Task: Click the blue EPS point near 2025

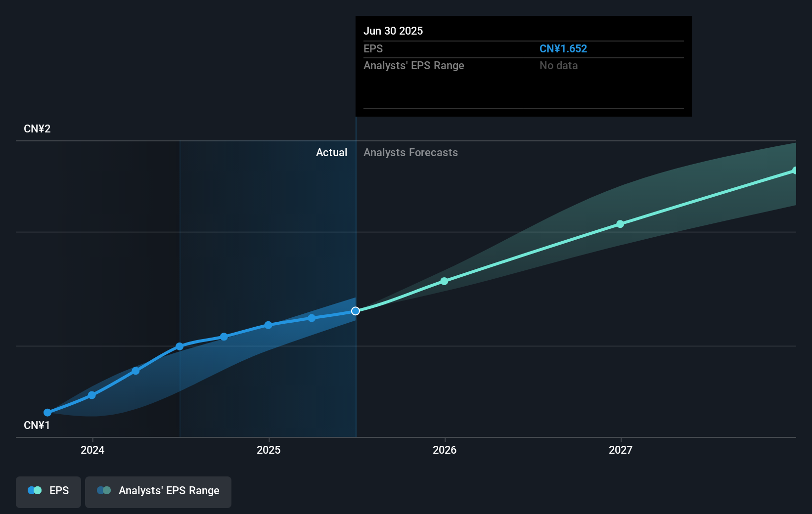Action: [x=268, y=325]
